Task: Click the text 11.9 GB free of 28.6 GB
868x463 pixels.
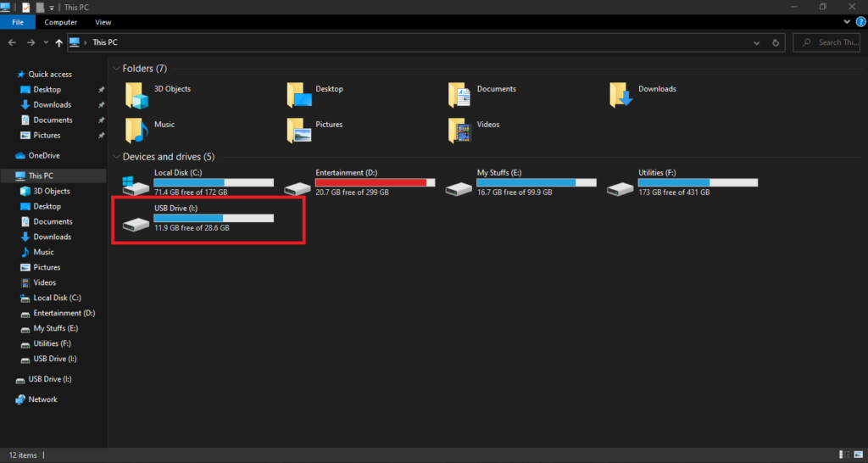Action: coord(192,227)
